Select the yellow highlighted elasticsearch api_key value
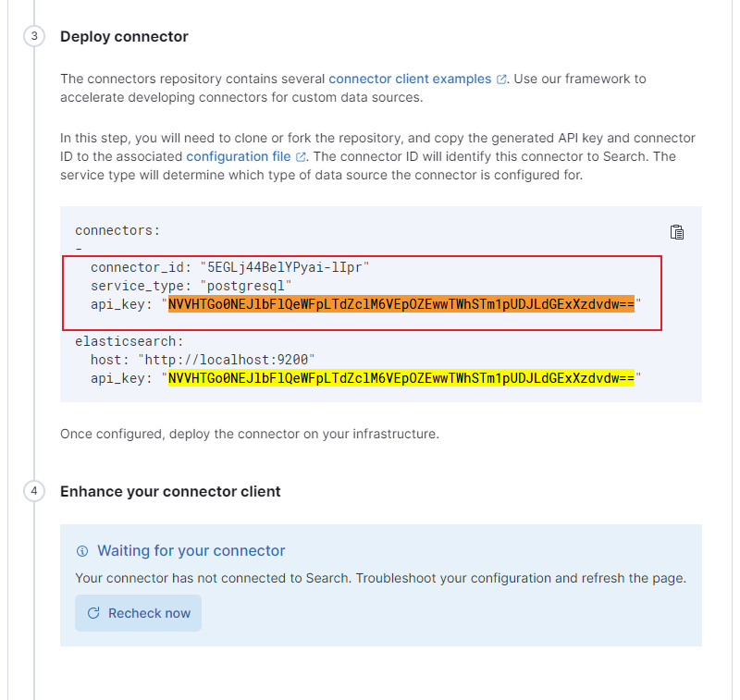The height and width of the screenshot is (700, 740). pos(400,377)
